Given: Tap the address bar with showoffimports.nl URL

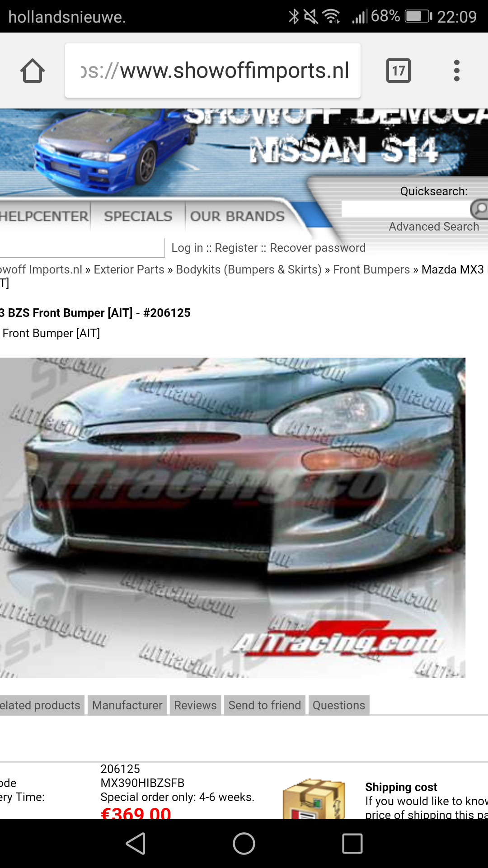Looking at the screenshot, I should 213,71.
